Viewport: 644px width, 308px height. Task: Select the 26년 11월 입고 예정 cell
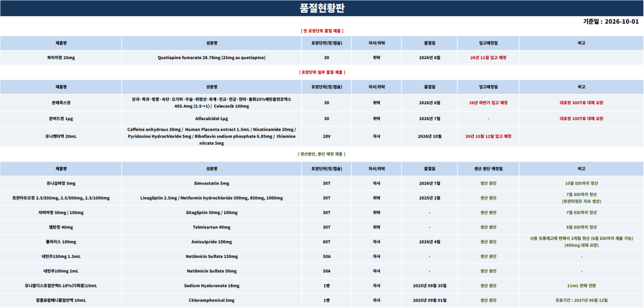488,58
